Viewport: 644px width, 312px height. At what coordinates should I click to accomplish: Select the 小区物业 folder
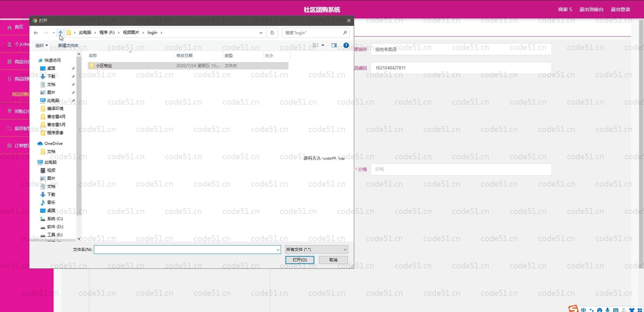click(188, 65)
